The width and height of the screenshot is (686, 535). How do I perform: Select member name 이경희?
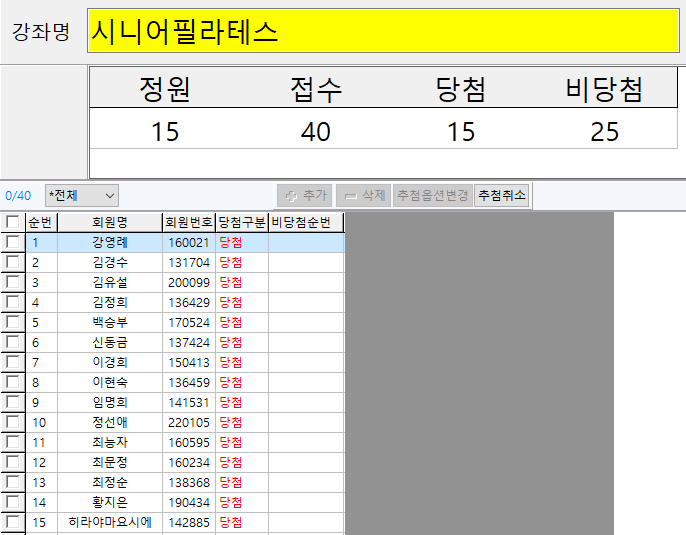pos(110,363)
